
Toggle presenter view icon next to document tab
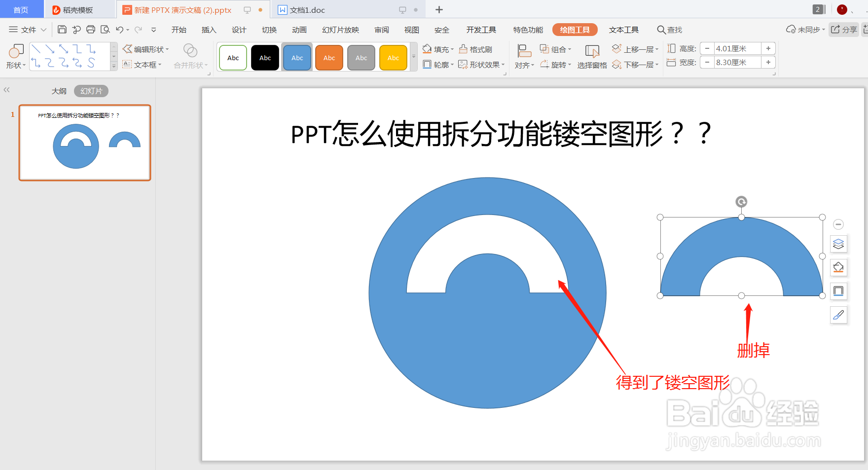point(403,9)
